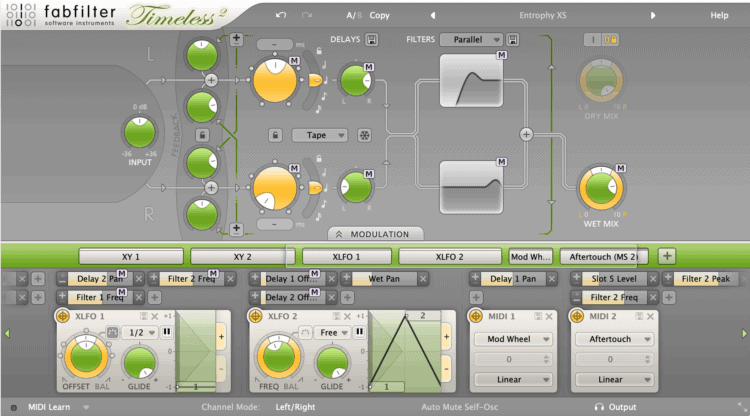Click XLFO 2 modulation source target icon
The image size is (750, 416).
(x=255, y=316)
